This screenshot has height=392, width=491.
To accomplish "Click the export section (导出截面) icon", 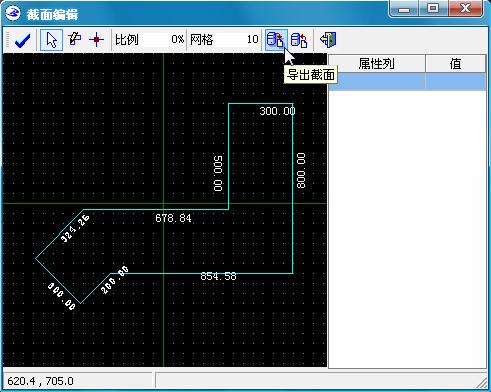I will pyautogui.click(x=276, y=40).
